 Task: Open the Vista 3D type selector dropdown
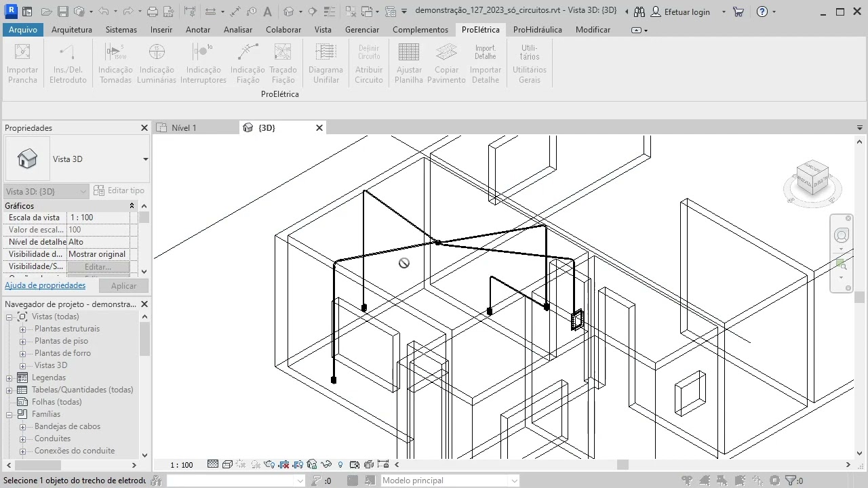point(145,159)
